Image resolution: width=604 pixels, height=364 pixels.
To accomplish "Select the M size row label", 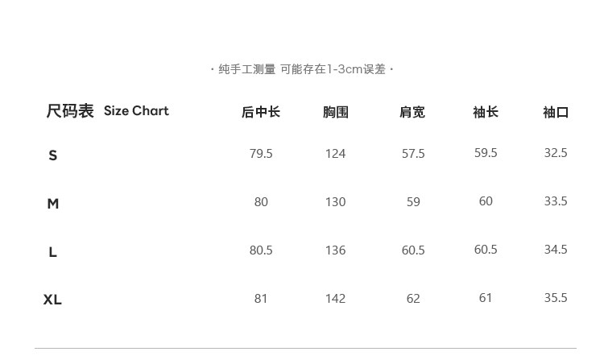I will (53, 204).
